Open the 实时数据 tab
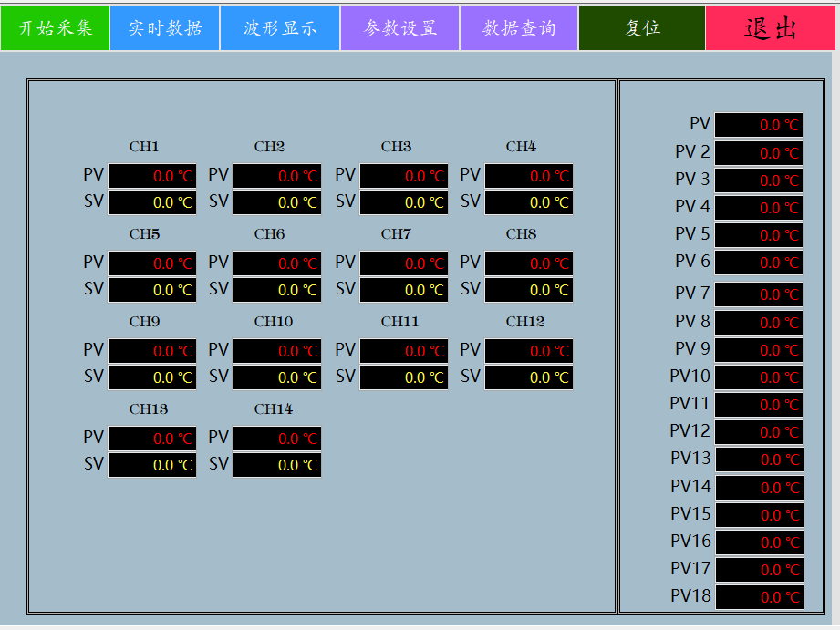This screenshot has height=630, width=840. coord(165,28)
